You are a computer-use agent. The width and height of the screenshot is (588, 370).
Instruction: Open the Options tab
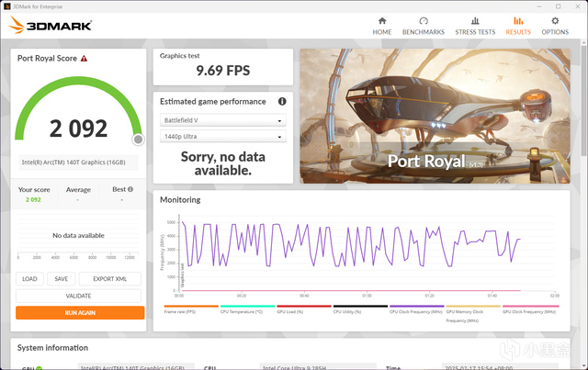pos(555,27)
